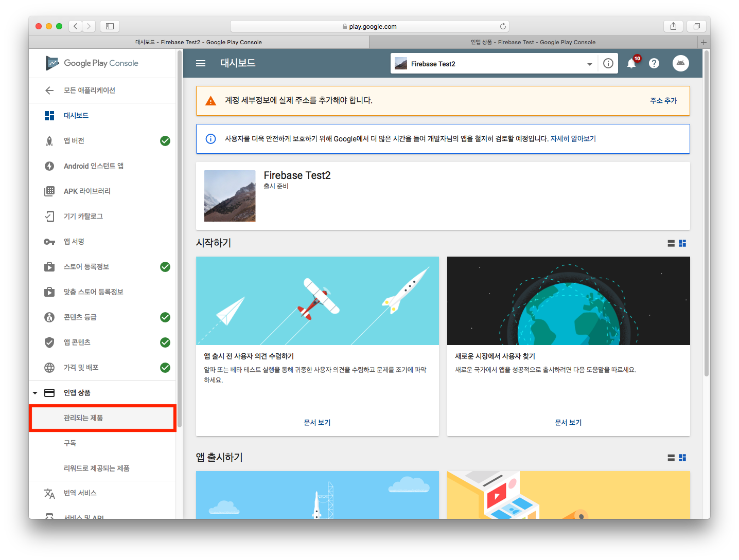Click the green check next to 콘텐츠 등급

click(165, 317)
